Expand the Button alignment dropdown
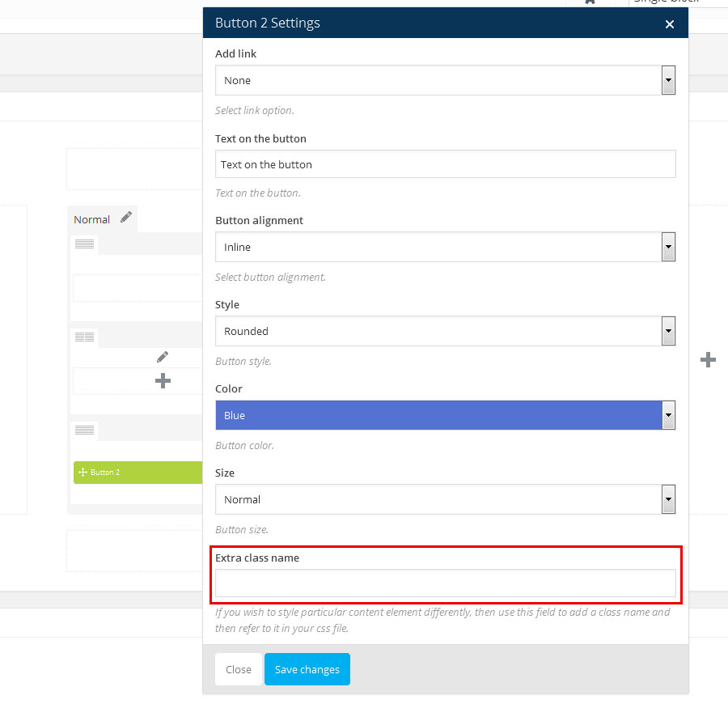 (445, 248)
